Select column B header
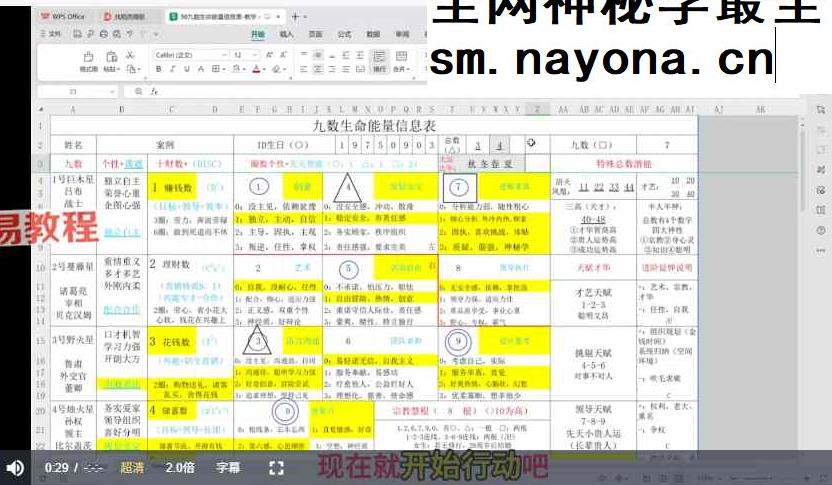The height and width of the screenshot is (485, 832). (x=122, y=109)
